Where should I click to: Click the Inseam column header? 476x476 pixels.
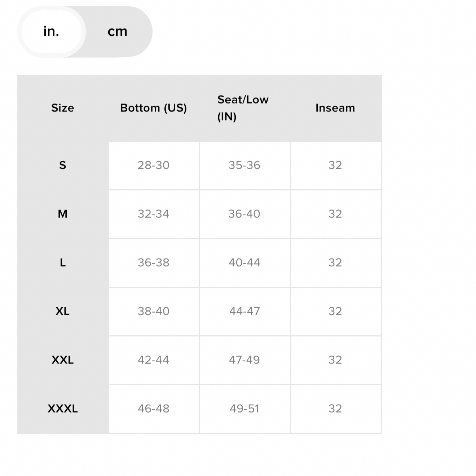[335, 108]
